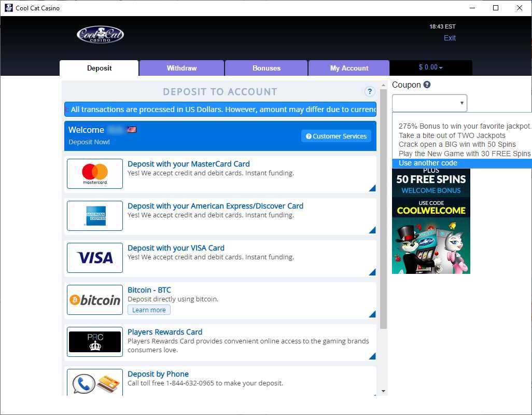Open Players Rewards Card link

165,332
